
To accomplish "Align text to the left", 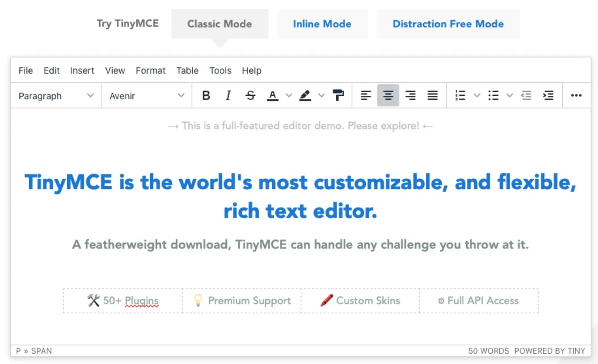I will (x=366, y=95).
